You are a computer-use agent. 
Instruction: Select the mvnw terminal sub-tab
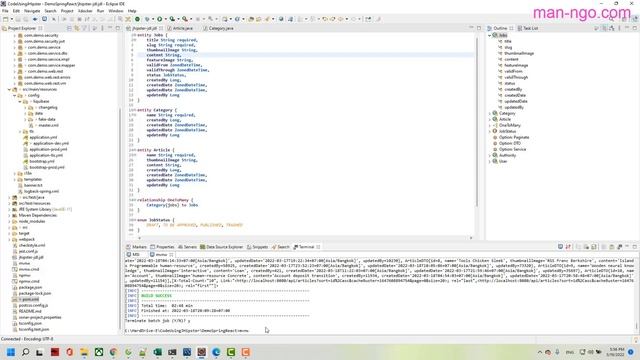tap(162, 255)
